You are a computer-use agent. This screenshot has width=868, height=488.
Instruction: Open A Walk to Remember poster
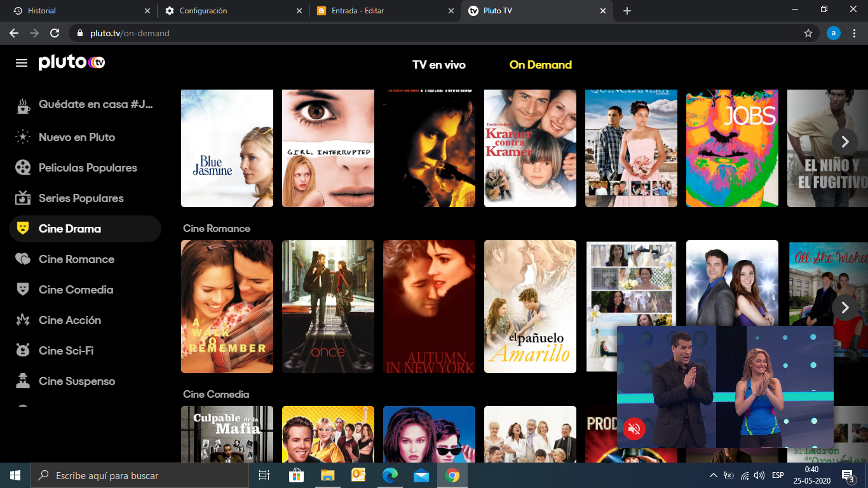coord(227,306)
